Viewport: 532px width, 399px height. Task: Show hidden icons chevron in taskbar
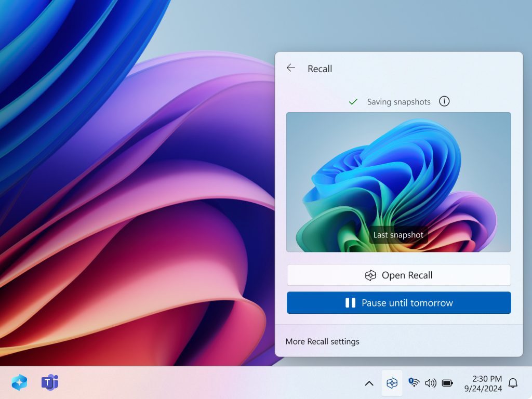point(369,383)
